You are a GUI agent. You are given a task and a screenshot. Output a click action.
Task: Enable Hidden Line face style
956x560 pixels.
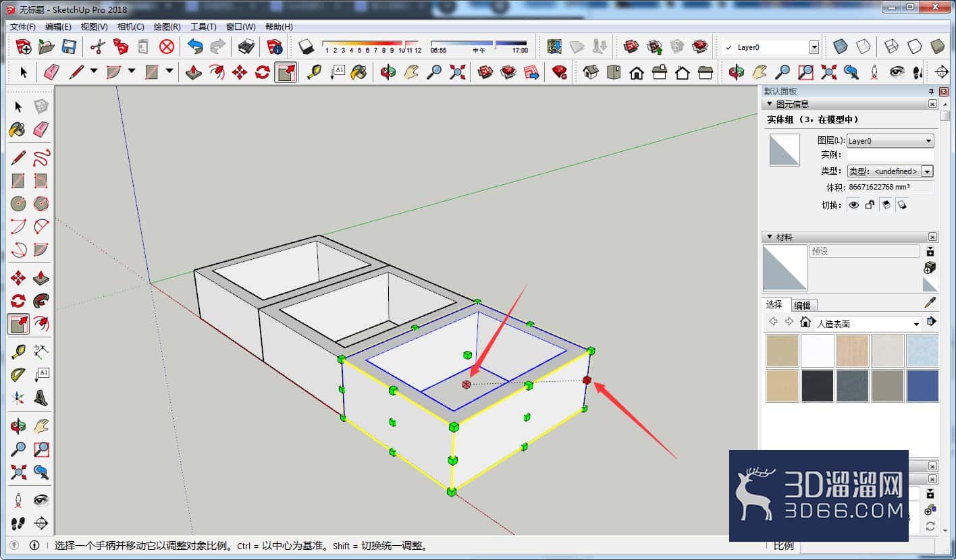[x=915, y=47]
